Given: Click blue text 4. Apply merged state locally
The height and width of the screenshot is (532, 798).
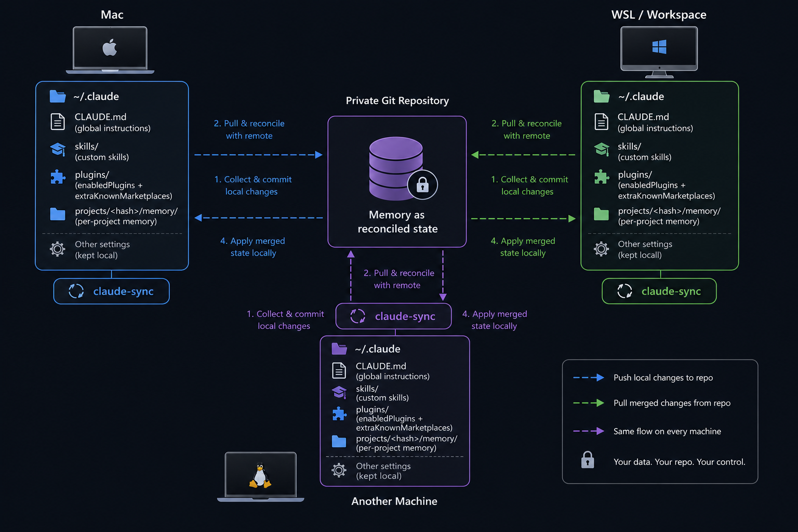Looking at the screenshot, I should click(253, 247).
